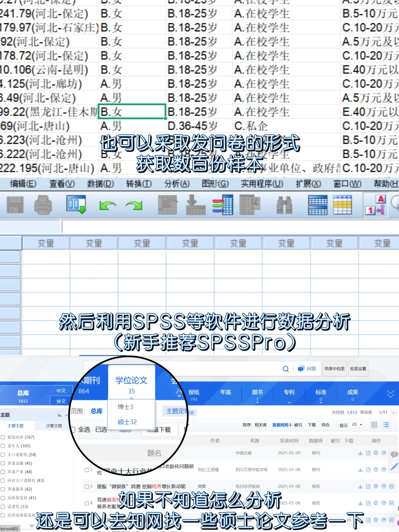
Task: Click the SPSS print icon
Action: pos(43,205)
